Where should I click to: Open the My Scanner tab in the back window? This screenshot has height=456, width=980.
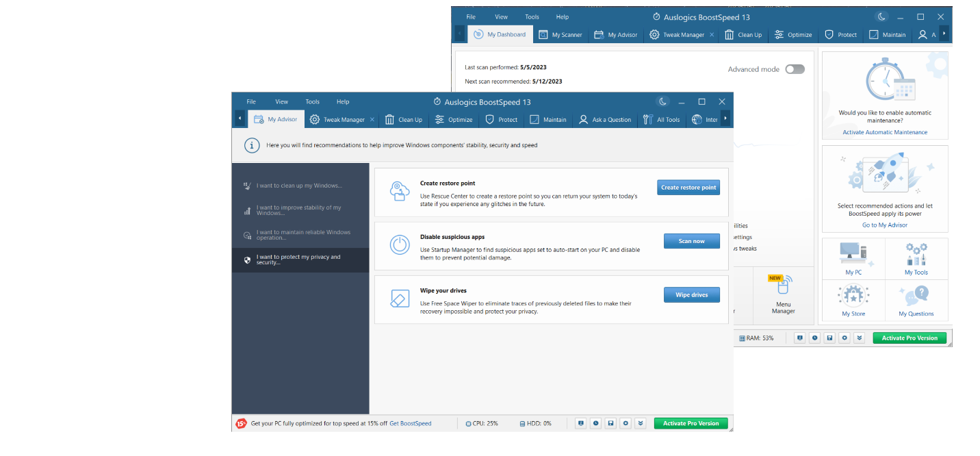560,34
